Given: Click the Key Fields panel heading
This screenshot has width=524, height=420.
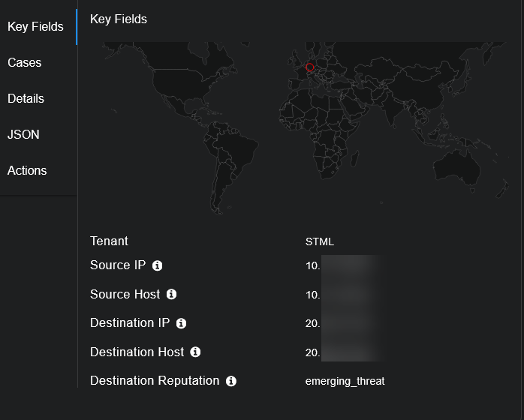Looking at the screenshot, I should click(119, 19).
